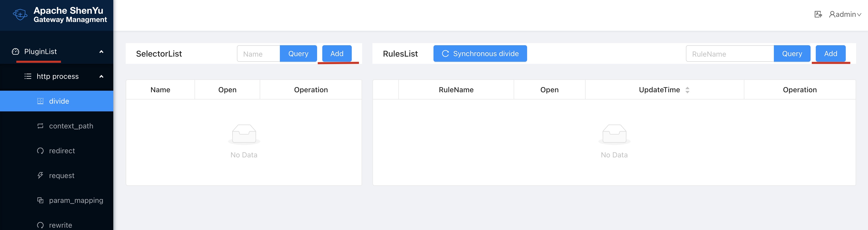Click the request lightning bolt icon
This screenshot has width=868, height=230.
point(40,175)
